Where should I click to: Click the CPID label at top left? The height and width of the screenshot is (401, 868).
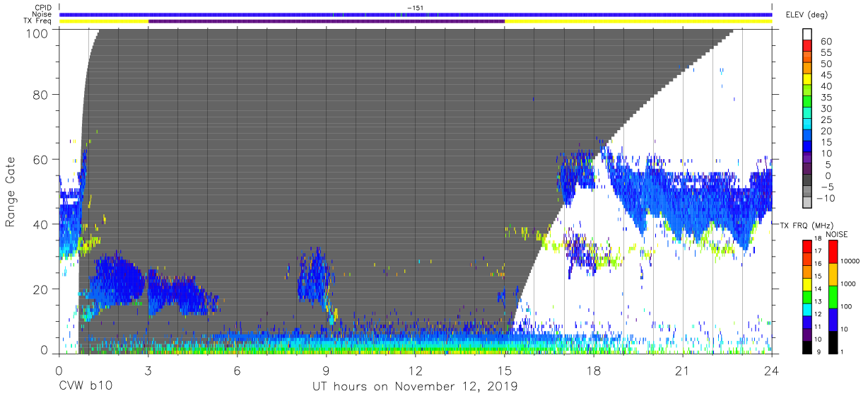[x=42, y=8]
